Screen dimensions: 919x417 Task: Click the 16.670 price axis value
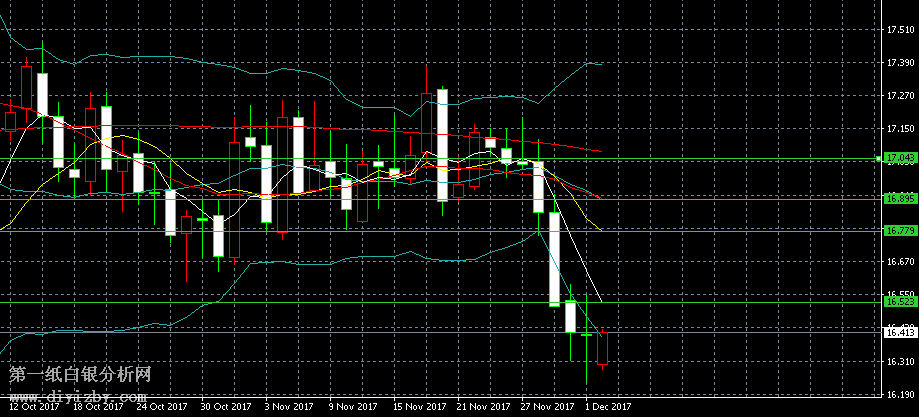pos(900,262)
